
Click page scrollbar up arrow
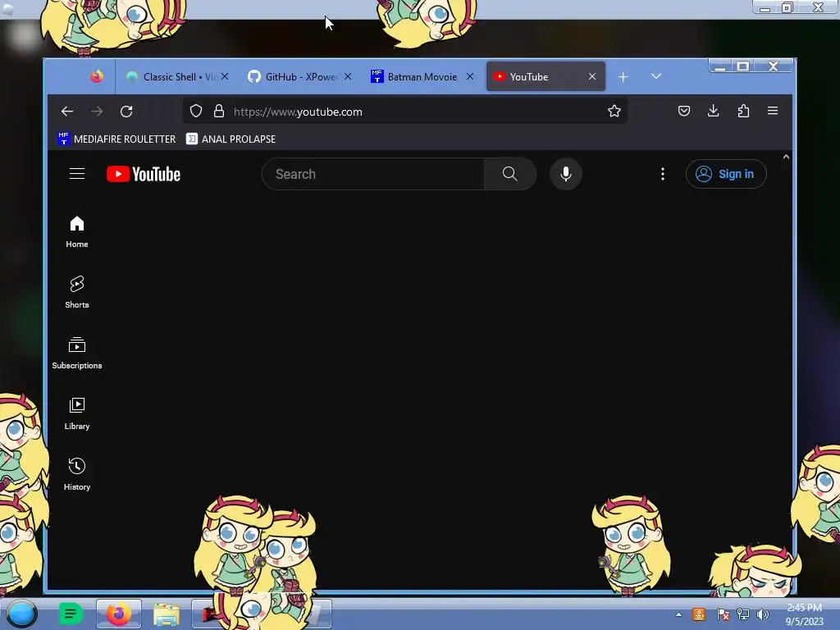click(786, 157)
